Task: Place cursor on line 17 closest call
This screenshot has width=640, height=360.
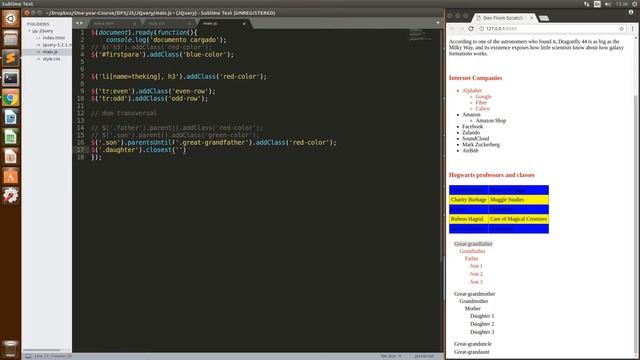Action: [138, 150]
